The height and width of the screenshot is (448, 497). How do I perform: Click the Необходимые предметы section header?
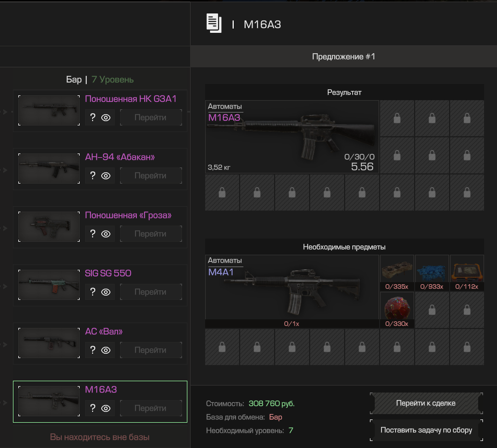point(344,247)
